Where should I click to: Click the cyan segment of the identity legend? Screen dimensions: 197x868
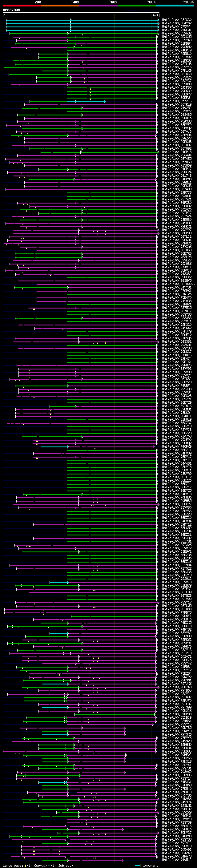175,6
